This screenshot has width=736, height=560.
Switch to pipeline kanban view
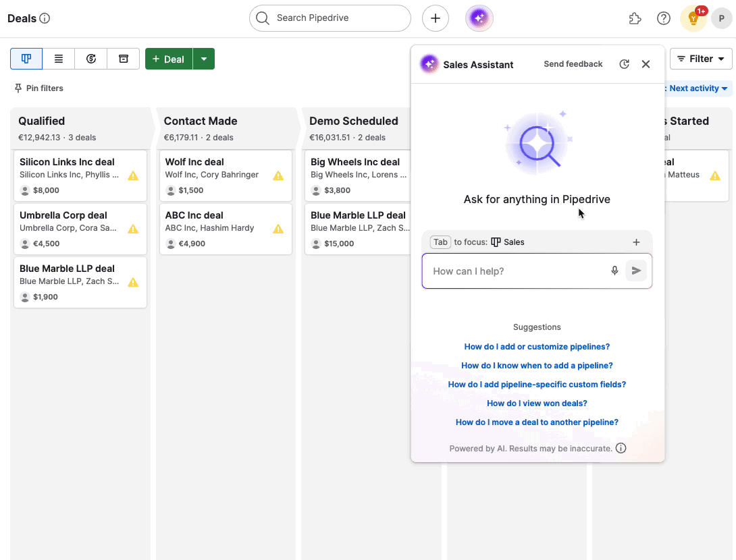pyautogui.click(x=26, y=59)
